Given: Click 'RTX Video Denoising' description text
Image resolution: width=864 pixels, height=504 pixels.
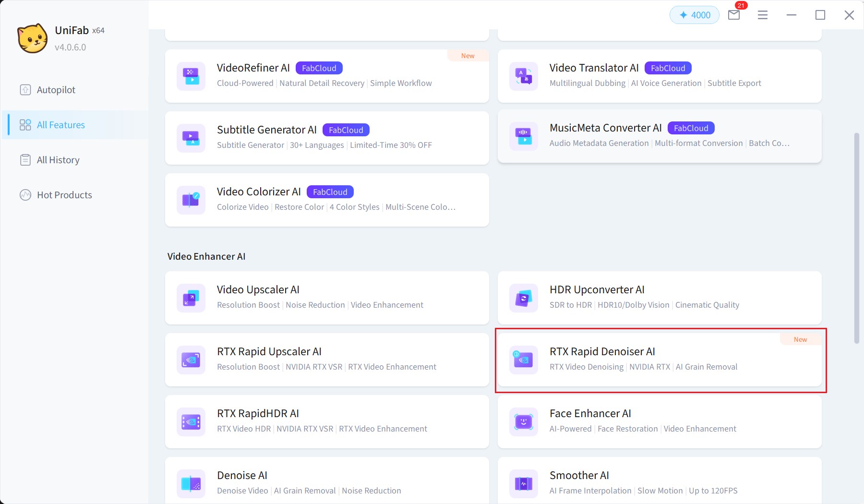Looking at the screenshot, I should click(x=587, y=367).
